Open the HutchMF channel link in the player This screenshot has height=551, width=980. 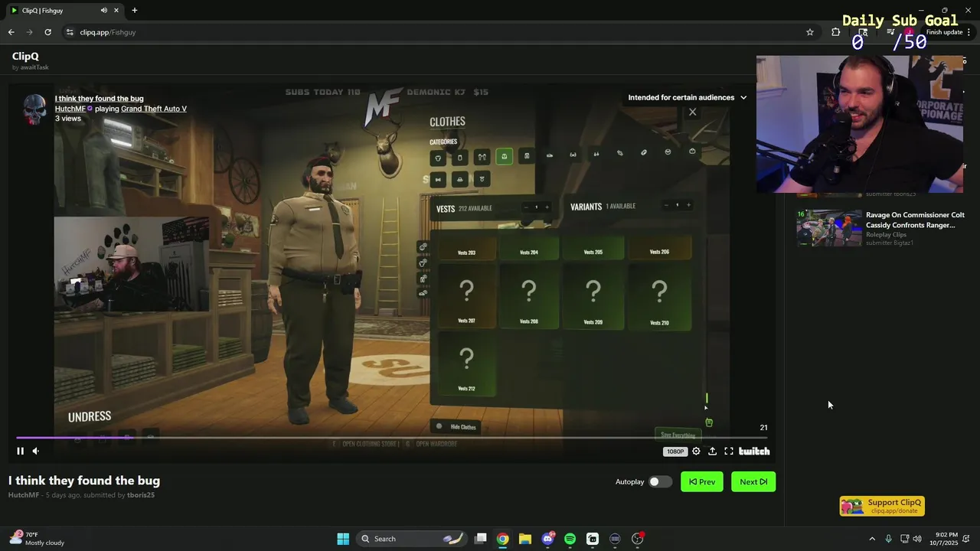[70, 109]
